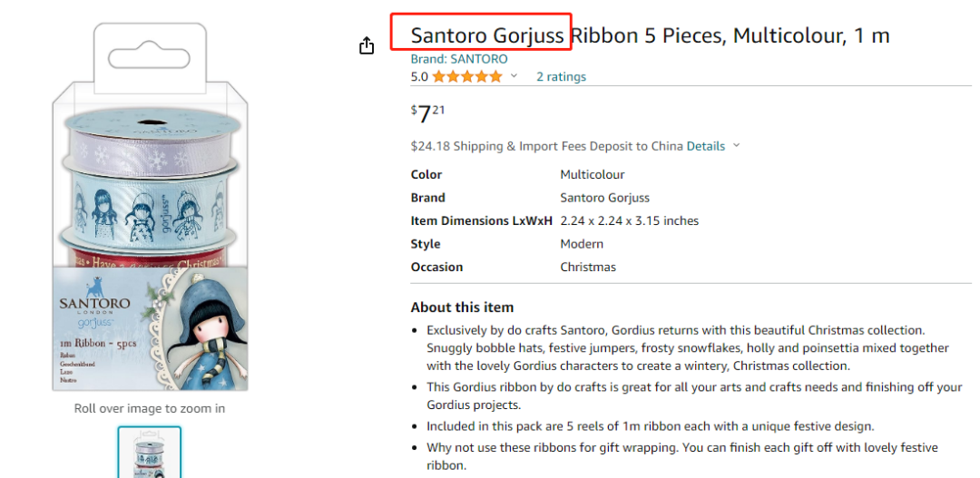
Task: Expand the star rating breakdown chevron
Action: tap(514, 77)
